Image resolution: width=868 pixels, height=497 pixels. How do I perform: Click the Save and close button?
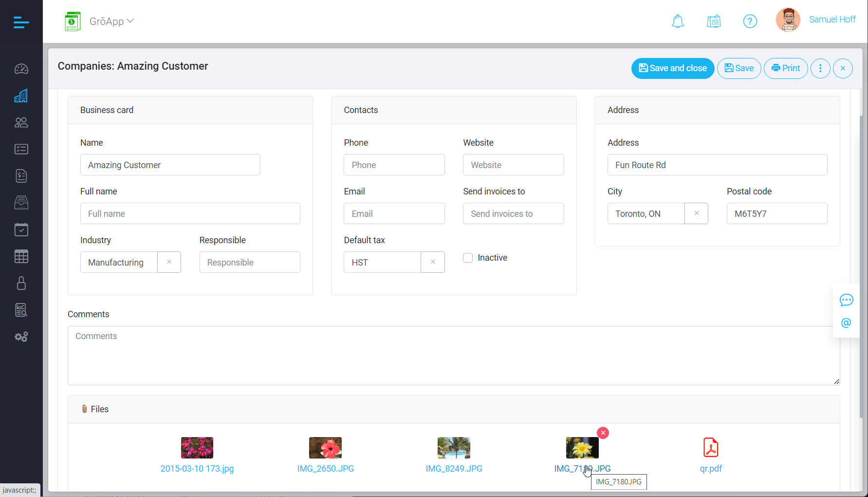[673, 68]
